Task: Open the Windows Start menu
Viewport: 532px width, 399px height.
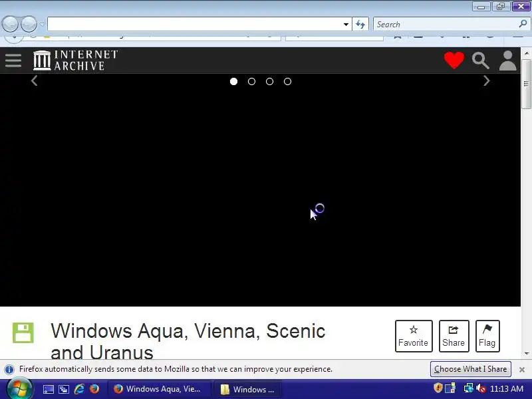Action: point(19,389)
